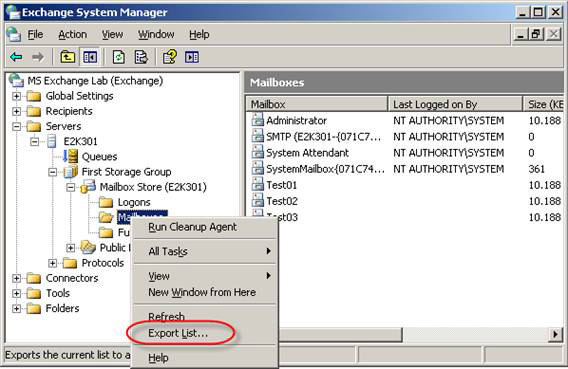Click the Mailbox Store database icon

tap(88, 186)
